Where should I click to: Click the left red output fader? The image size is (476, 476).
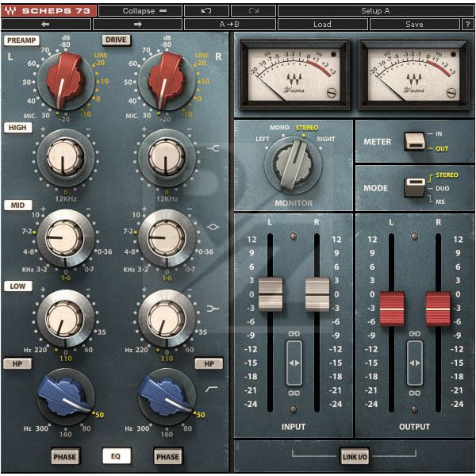click(392, 309)
